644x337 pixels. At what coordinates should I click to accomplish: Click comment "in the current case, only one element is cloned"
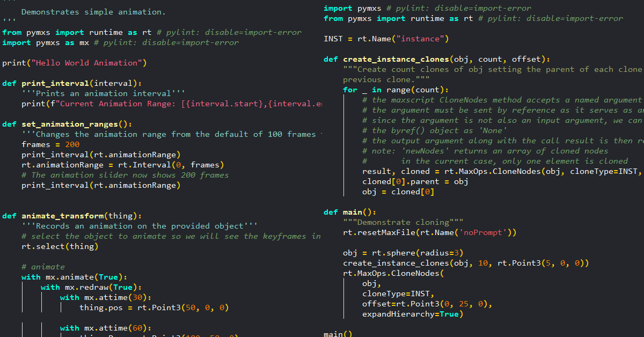click(x=495, y=161)
